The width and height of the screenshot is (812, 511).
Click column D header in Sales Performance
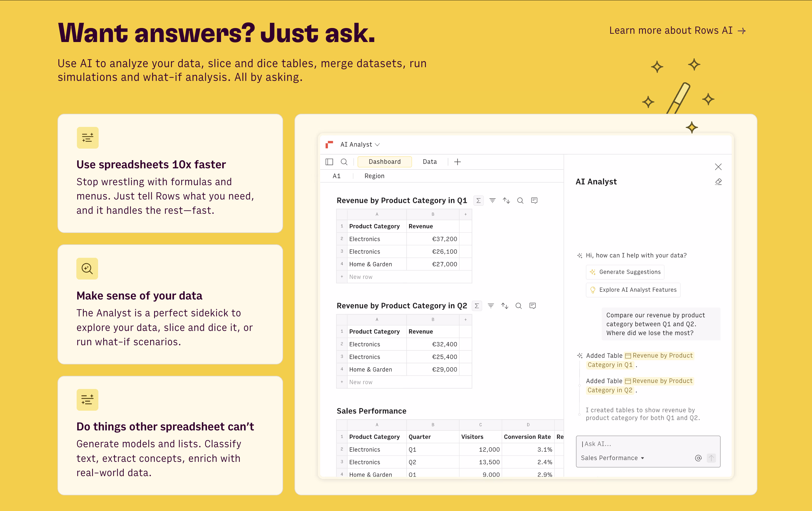(x=528, y=425)
